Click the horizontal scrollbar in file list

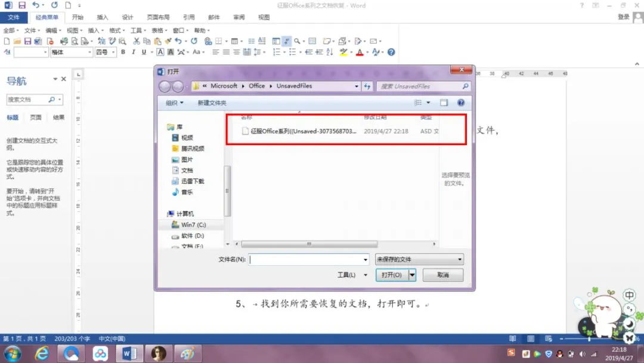click(x=309, y=244)
